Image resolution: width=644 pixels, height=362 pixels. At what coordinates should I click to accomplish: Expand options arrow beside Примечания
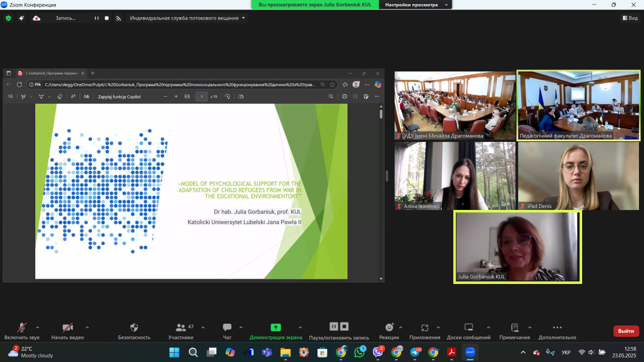pos(530,327)
